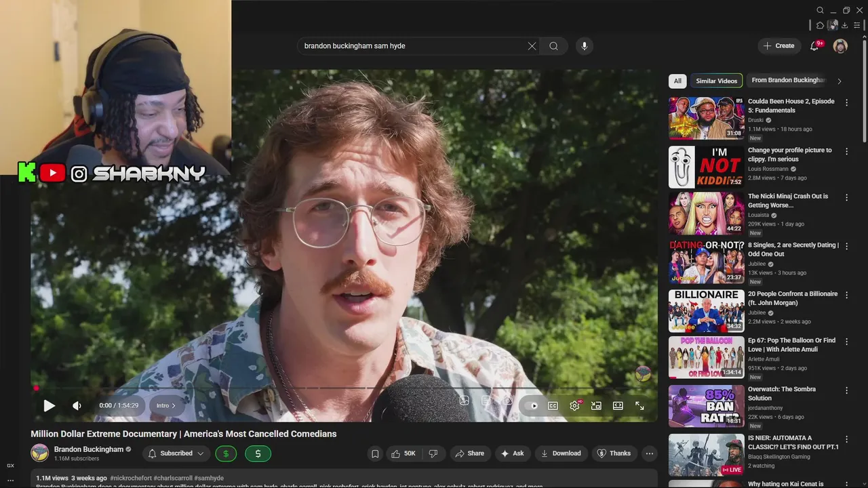The height and width of the screenshot is (488, 868).
Task: Show more filter chips with right arrow
Action: click(x=839, y=81)
